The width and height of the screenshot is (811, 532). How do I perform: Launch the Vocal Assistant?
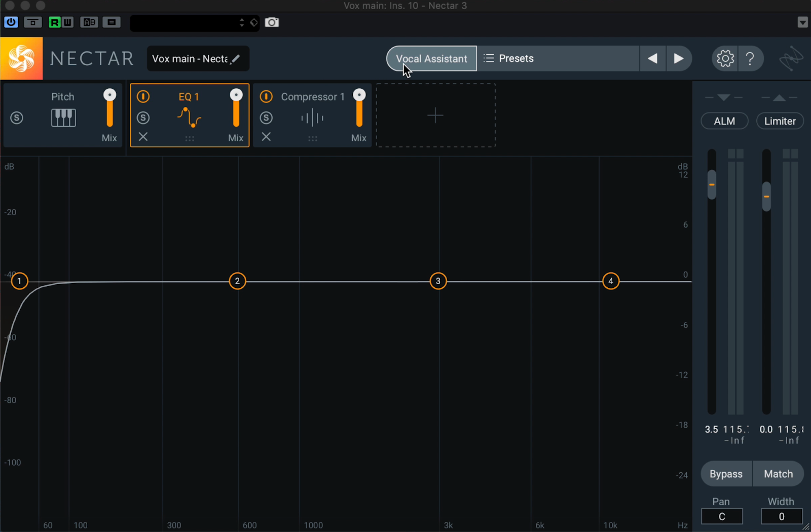pyautogui.click(x=431, y=59)
